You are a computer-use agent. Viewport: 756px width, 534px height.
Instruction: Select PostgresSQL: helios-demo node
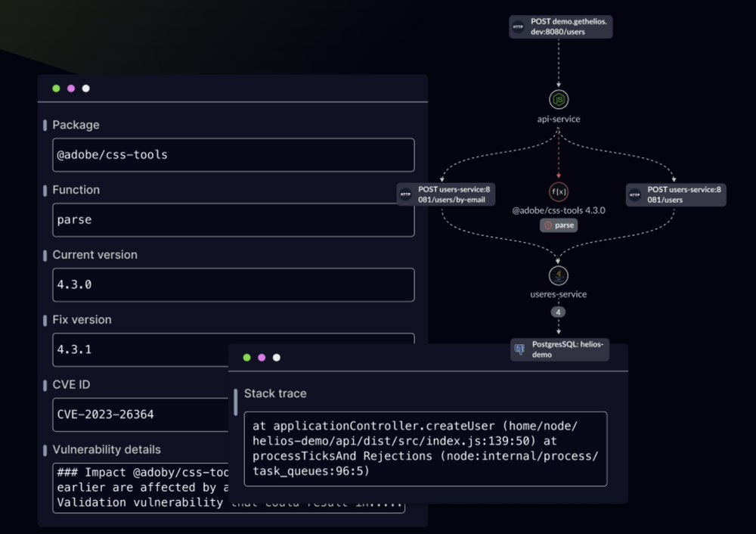559,349
